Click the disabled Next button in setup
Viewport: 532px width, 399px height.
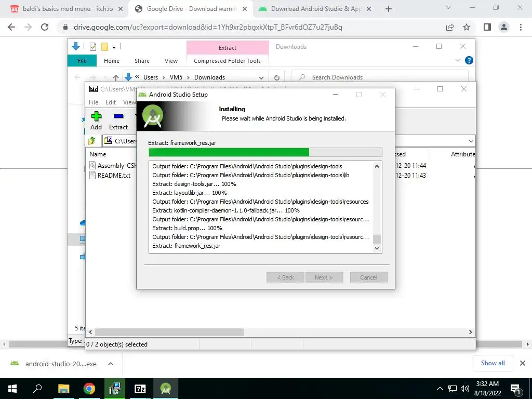point(324,277)
